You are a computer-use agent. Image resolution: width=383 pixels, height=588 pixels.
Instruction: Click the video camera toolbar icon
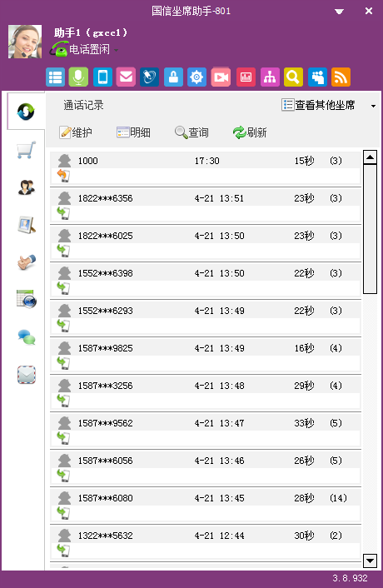coord(221,77)
